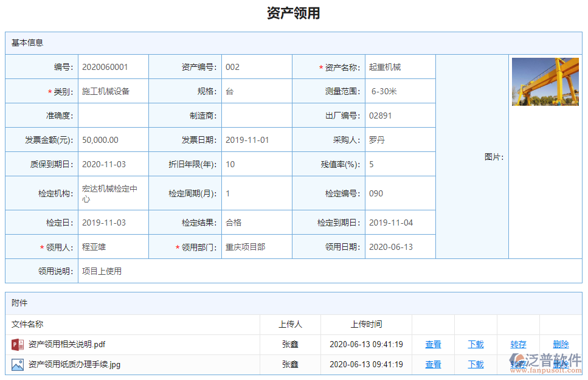This screenshot has height=380, width=588.
Task: Open file name 资产领用相关说明.pdf
Action: [x=67, y=345]
